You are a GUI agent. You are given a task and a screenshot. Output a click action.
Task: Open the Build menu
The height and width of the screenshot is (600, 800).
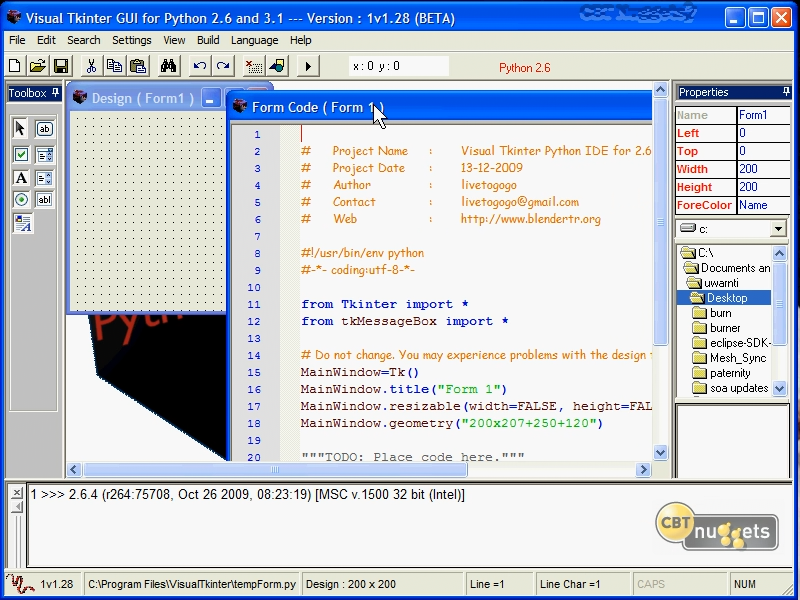(208, 40)
